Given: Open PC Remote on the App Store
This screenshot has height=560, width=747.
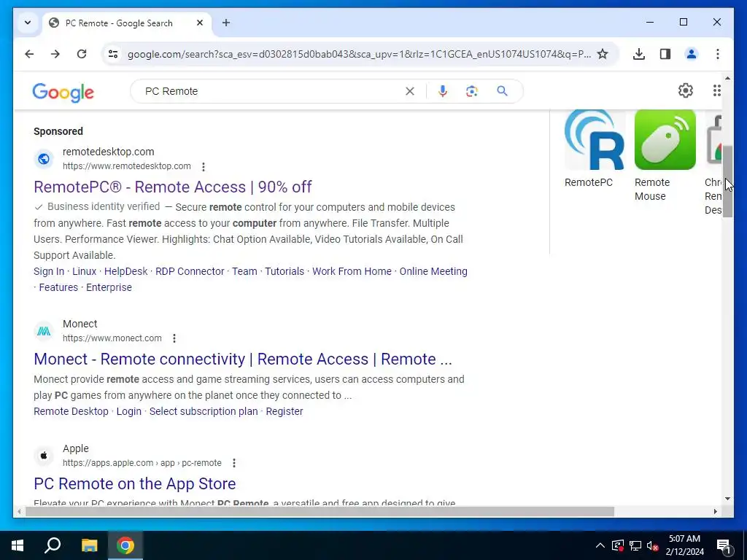Looking at the screenshot, I should click(135, 483).
